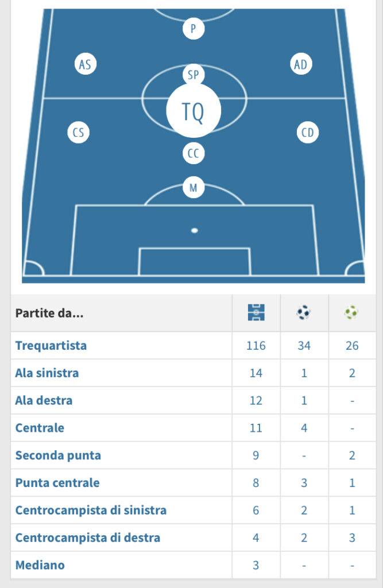Viewport: 383px width, 588px height.
Task: Click the green soccer ball assists header
Action: 351,313
